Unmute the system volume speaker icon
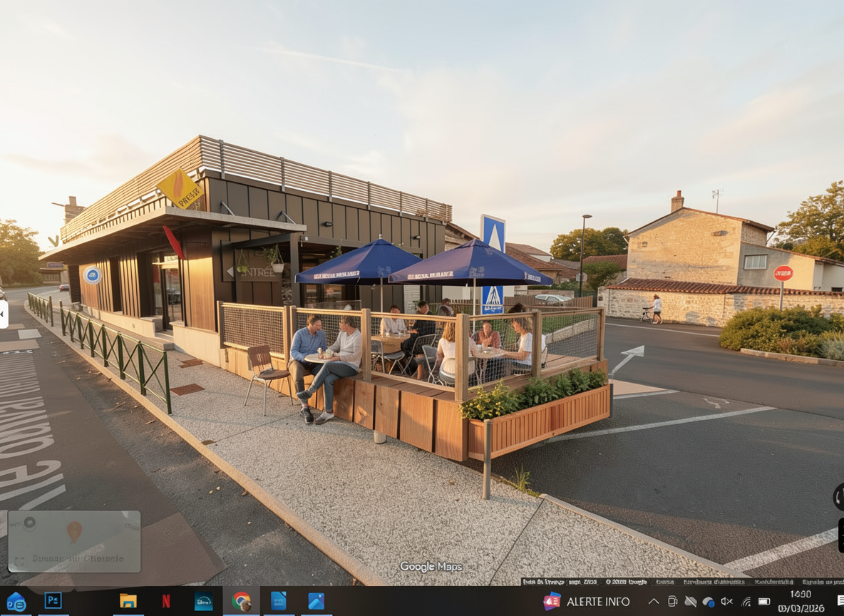This screenshot has height=616, width=844. pyautogui.click(x=726, y=602)
